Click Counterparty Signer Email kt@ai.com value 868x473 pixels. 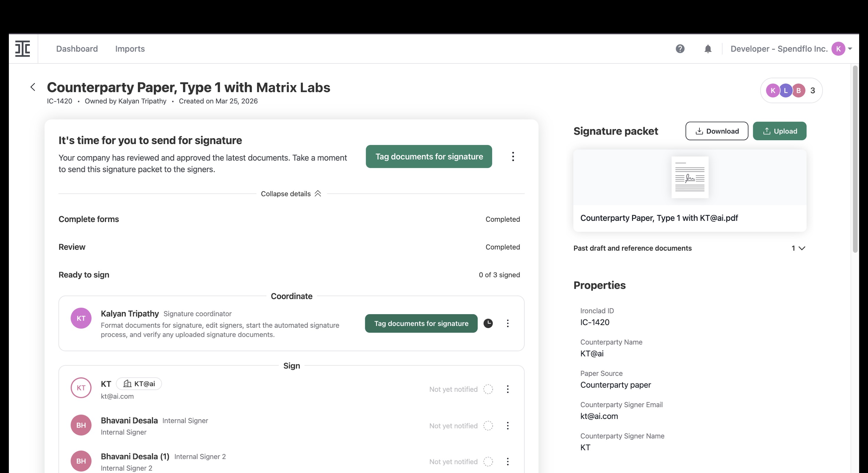click(x=599, y=416)
